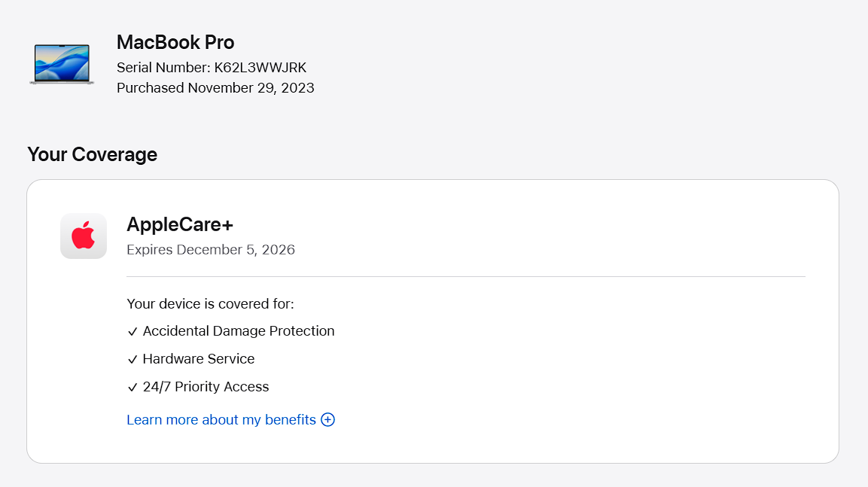Select the 24/7 Priority Access item
The height and width of the screenshot is (487, 868).
(x=206, y=387)
